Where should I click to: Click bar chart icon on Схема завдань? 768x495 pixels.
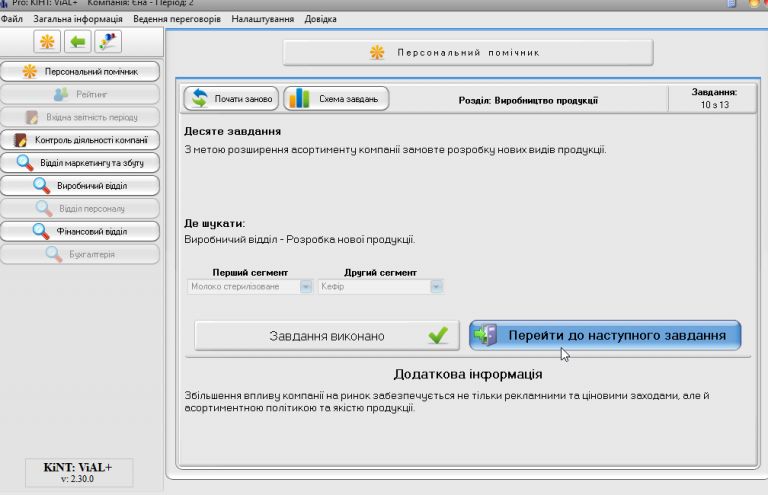pos(299,99)
